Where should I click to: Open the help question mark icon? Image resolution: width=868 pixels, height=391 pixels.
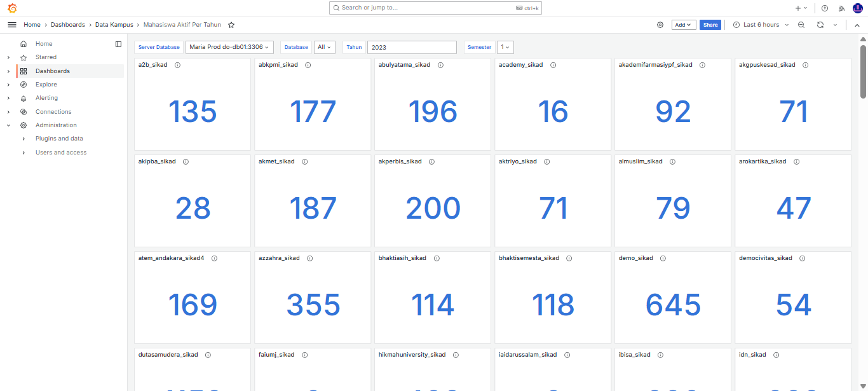click(x=825, y=8)
